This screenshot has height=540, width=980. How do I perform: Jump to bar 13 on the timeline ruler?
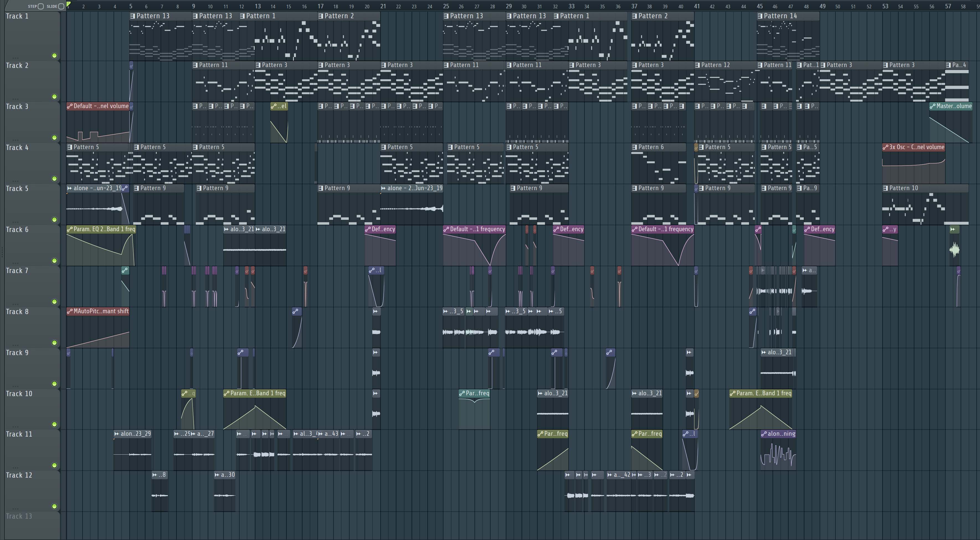click(x=258, y=6)
